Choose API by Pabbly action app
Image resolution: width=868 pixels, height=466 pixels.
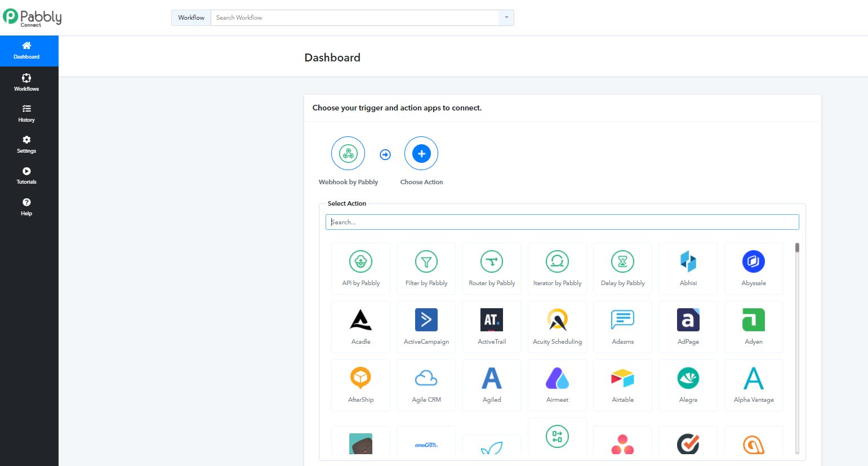click(361, 269)
